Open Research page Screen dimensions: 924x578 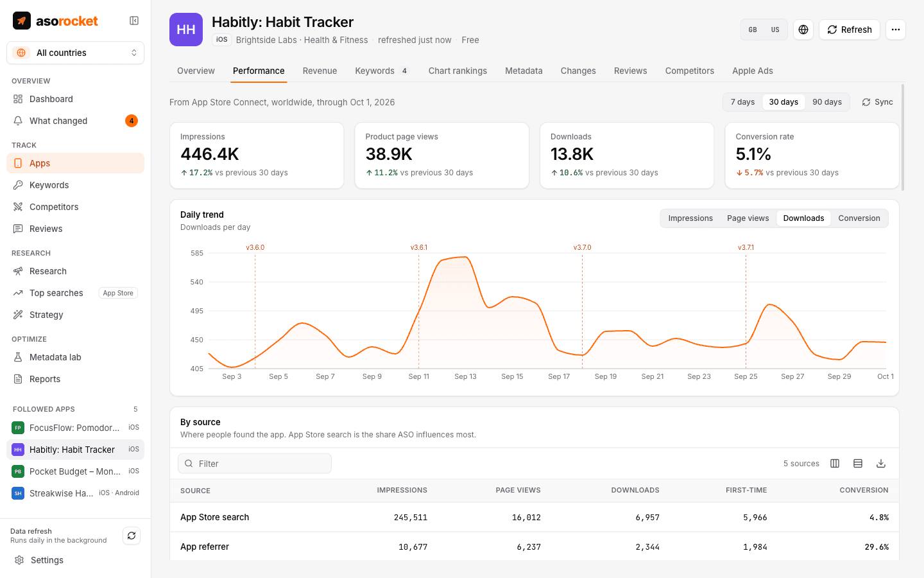[x=75, y=271]
